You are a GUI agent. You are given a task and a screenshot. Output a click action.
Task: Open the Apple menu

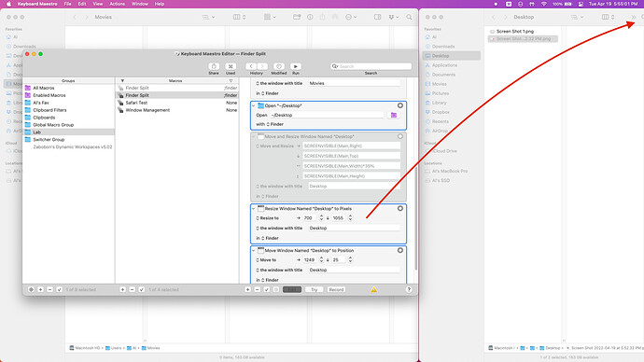pyautogui.click(x=9, y=4)
